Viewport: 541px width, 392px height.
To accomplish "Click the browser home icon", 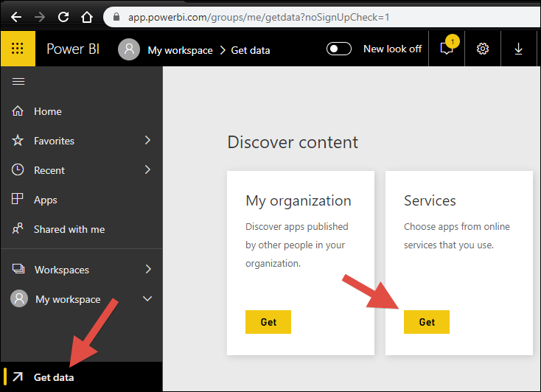I will (87, 16).
